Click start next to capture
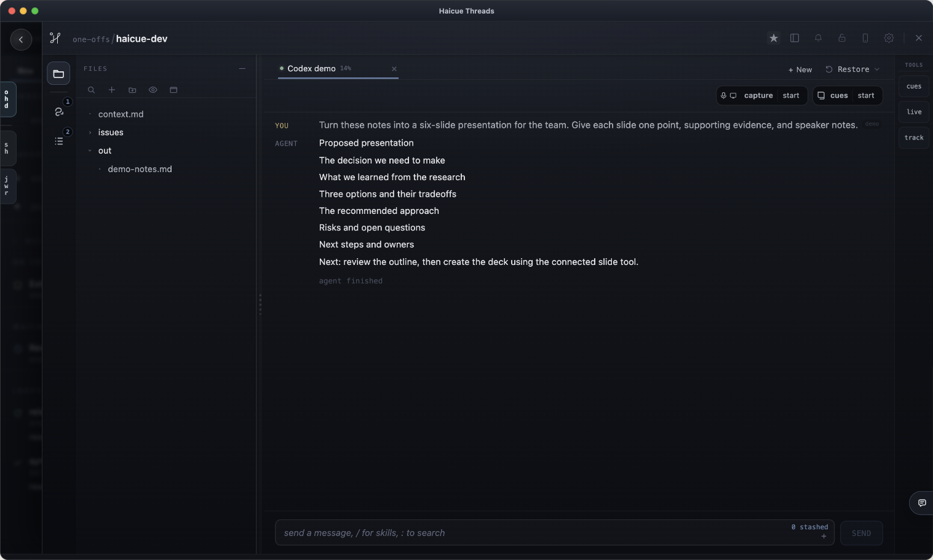The height and width of the screenshot is (560, 933). pyautogui.click(x=791, y=95)
